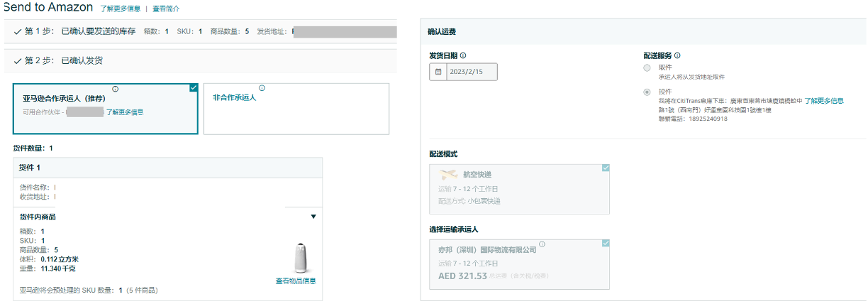Choose the 非合作承运人 carrier option
Image resolution: width=868 pixels, height=304 pixels.
click(296, 109)
